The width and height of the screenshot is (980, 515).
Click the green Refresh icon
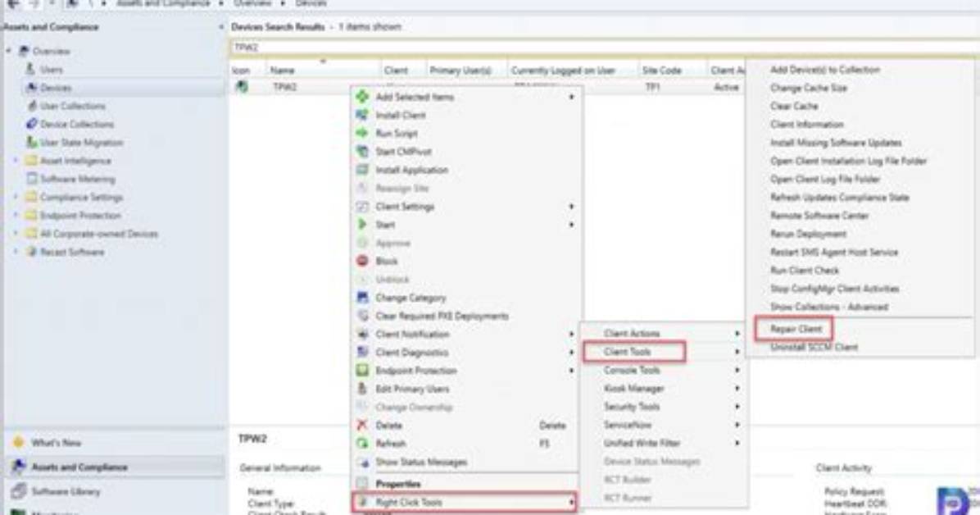pos(362,443)
